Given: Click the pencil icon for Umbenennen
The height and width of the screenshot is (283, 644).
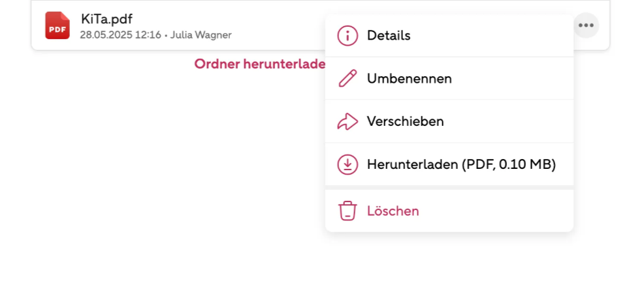Looking at the screenshot, I should [347, 78].
